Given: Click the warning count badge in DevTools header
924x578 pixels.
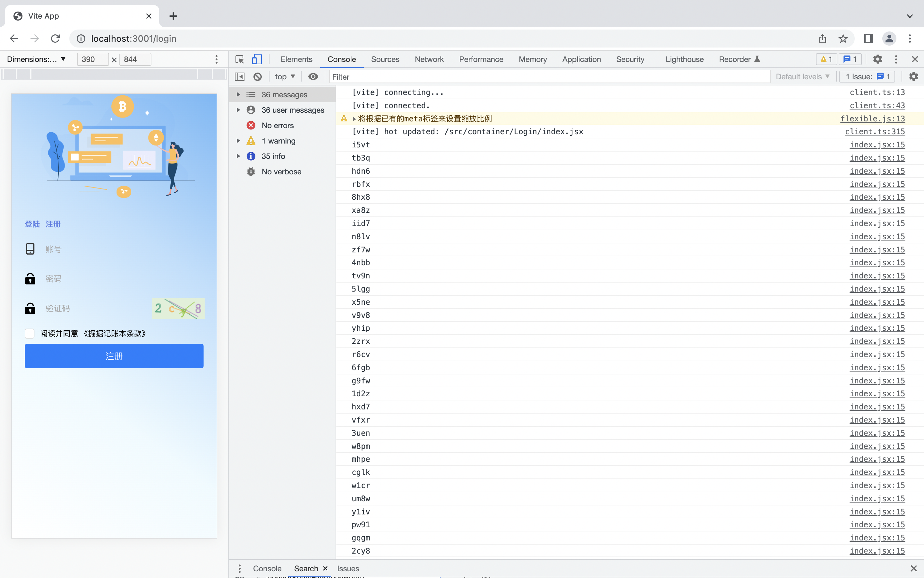Looking at the screenshot, I should (826, 59).
